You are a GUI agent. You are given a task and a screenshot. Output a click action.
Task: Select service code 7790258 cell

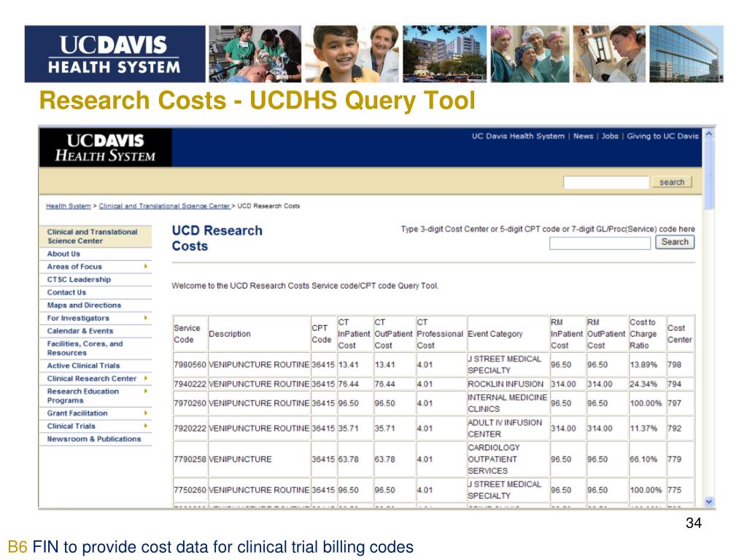point(190,459)
